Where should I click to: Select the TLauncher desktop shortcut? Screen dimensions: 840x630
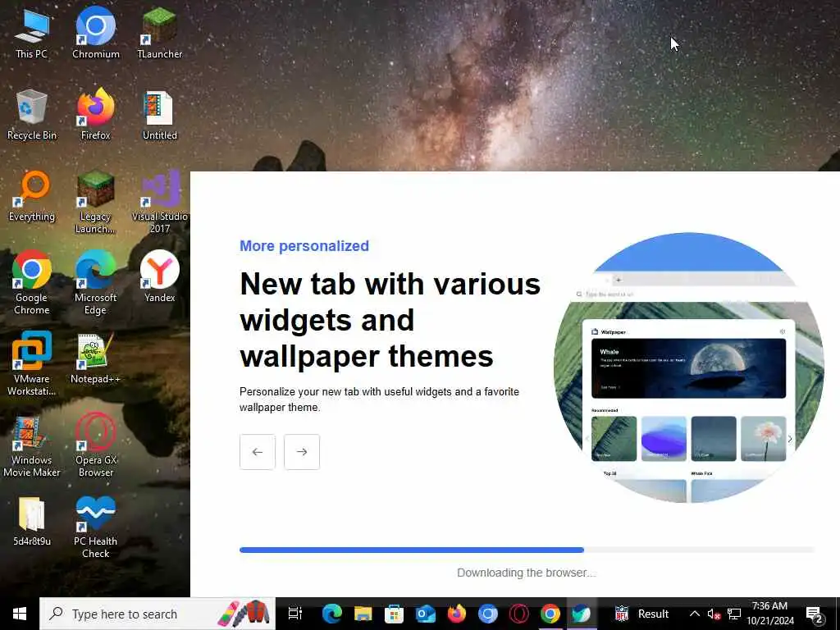pos(160,32)
